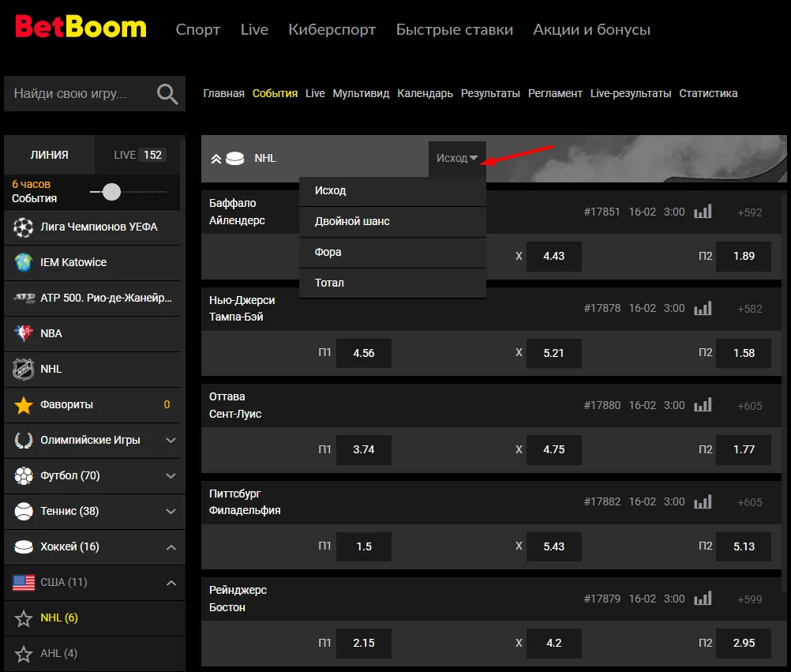
Task: Open statistics chart for Питтсбург – Филадельфия
Action: coord(703,502)
